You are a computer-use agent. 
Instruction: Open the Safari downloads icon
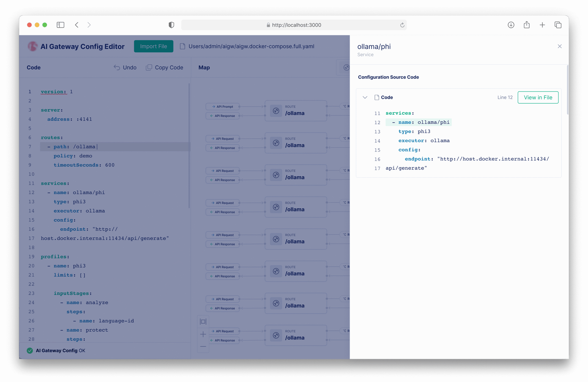pyautogui.click(x=511, y=25)
